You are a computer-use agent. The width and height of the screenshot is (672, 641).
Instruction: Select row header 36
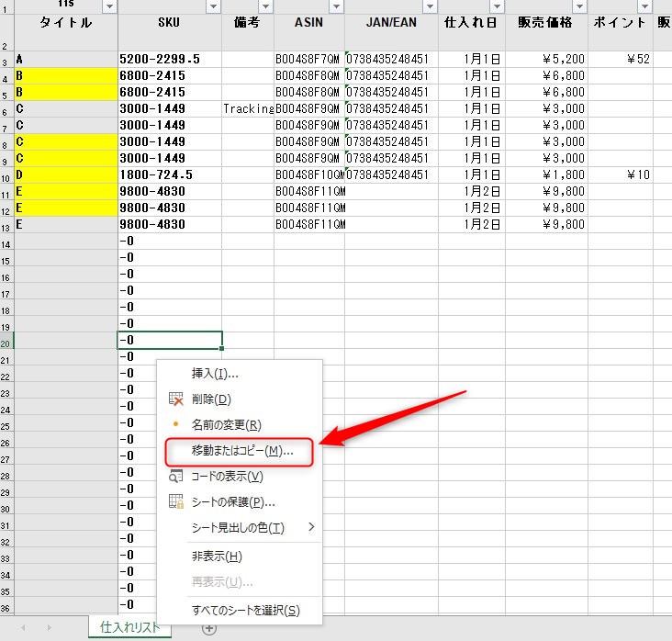[x=6, y=605]
